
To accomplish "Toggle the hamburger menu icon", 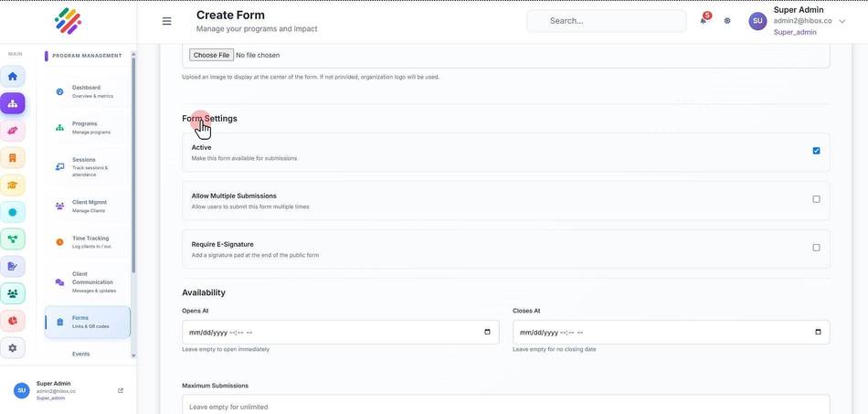I will 166,21.
